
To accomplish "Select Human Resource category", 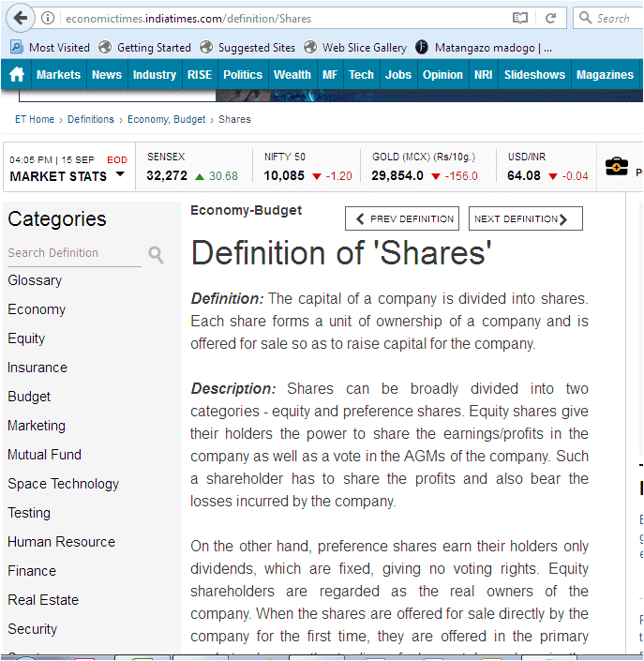I will click(x=62, y=542).
